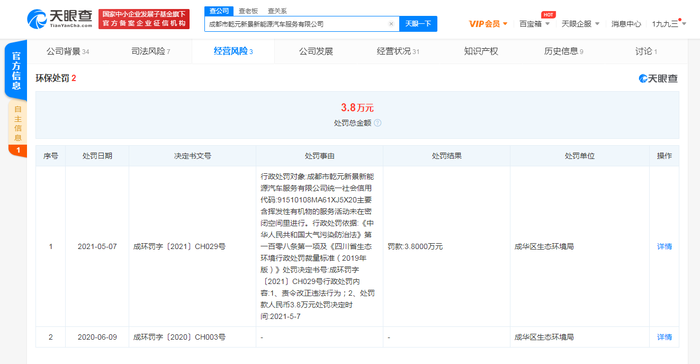This screenshot has width=700, height=364.
Task: Click the 处罚日期 column header
Action: click(97, 156)
